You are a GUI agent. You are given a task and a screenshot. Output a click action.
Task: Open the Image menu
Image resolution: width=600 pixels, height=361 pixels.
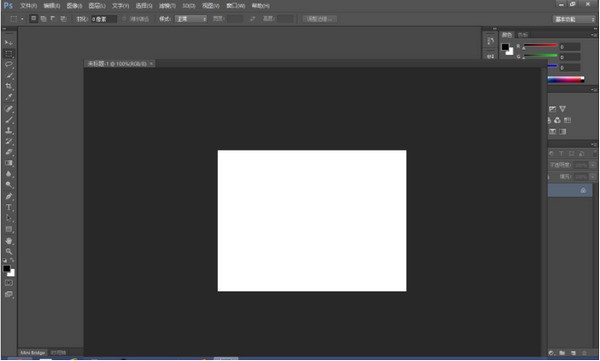tap(74, 6)
